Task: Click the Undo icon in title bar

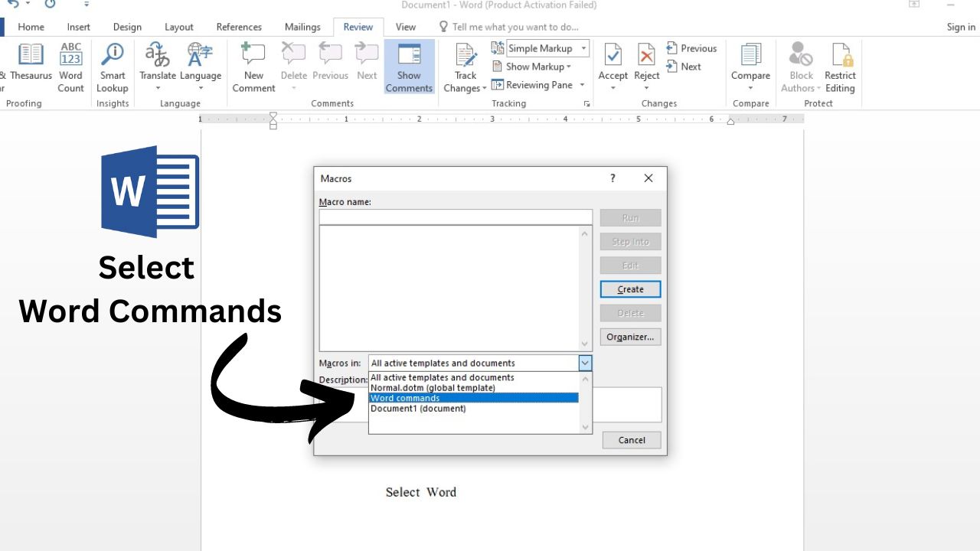Action: click(14, 5)
